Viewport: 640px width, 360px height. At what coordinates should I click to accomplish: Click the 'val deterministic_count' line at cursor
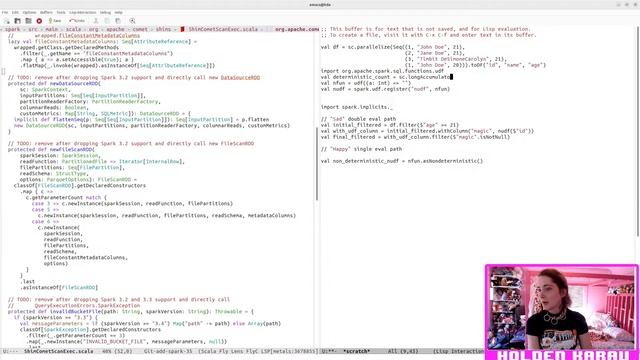(387, 77)
